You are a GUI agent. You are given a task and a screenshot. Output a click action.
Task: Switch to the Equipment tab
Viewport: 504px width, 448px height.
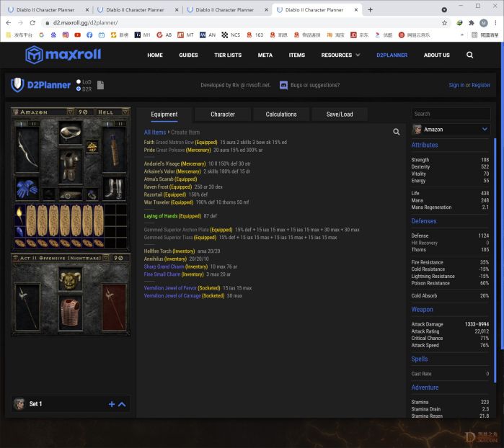pos(164,115)
